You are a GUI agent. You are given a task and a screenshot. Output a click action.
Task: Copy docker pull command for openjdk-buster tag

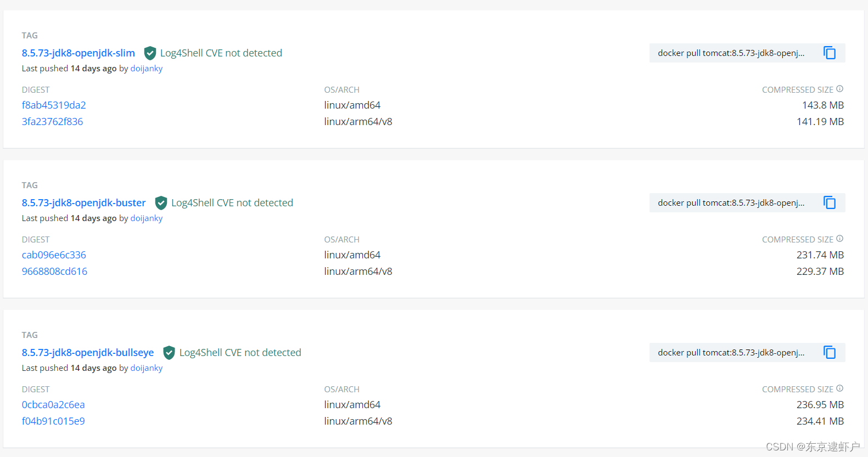829,203
